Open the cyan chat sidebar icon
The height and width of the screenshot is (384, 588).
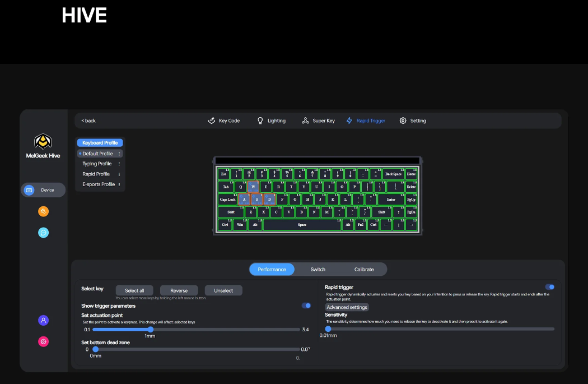[x=44, y=233]
